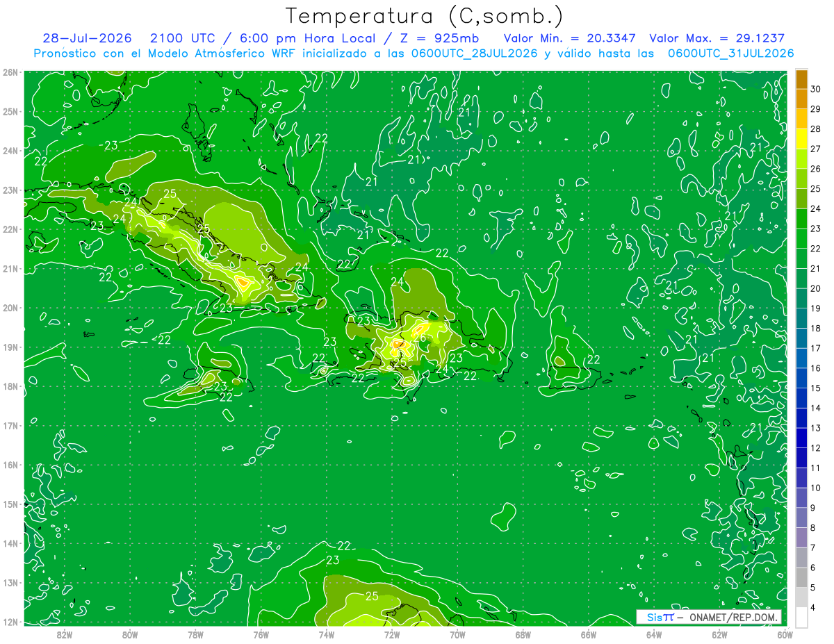Click '6:00 pm Hora Local' text
The width and height of the screenshot is (834, 644).
tap(309, 38)
